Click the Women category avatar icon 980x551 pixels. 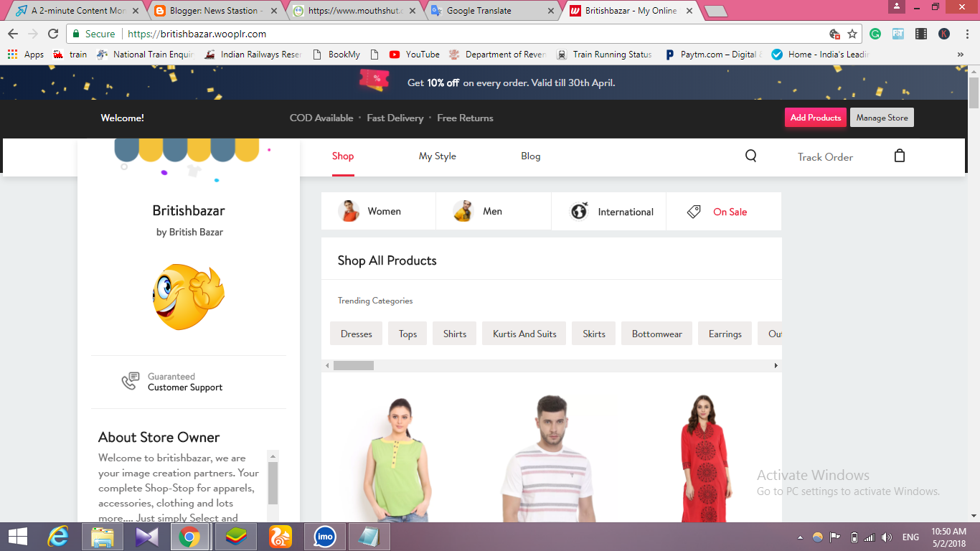[349, 211]
